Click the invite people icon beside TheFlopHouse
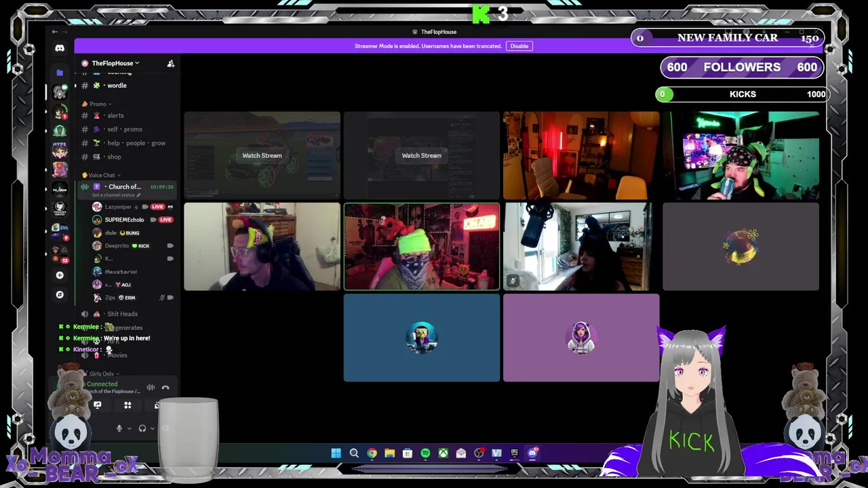 coord(171,63)
